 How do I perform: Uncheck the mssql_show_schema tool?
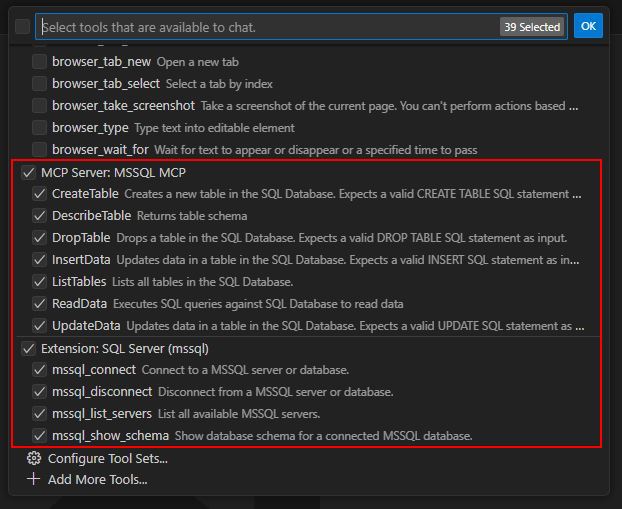pyautogui.click(x=39, y=436)
